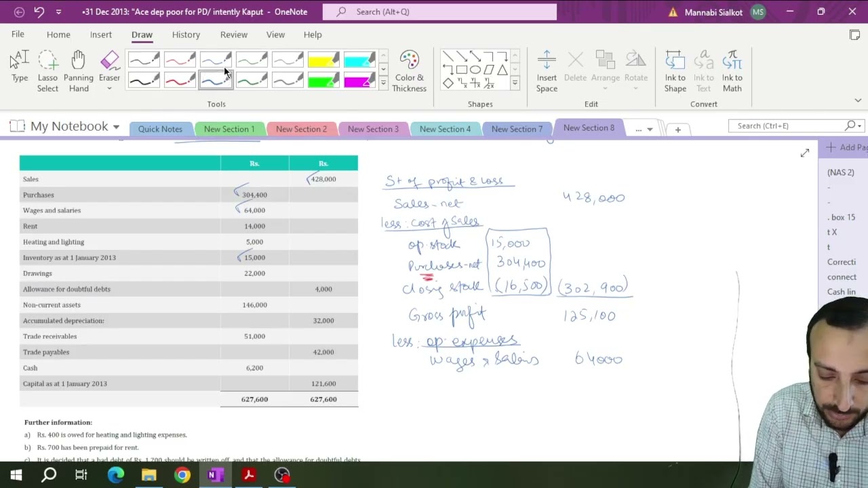Switch to the History ribbon tab
The height and width of the screenshot is (488, 868).
tap(186, 35)
